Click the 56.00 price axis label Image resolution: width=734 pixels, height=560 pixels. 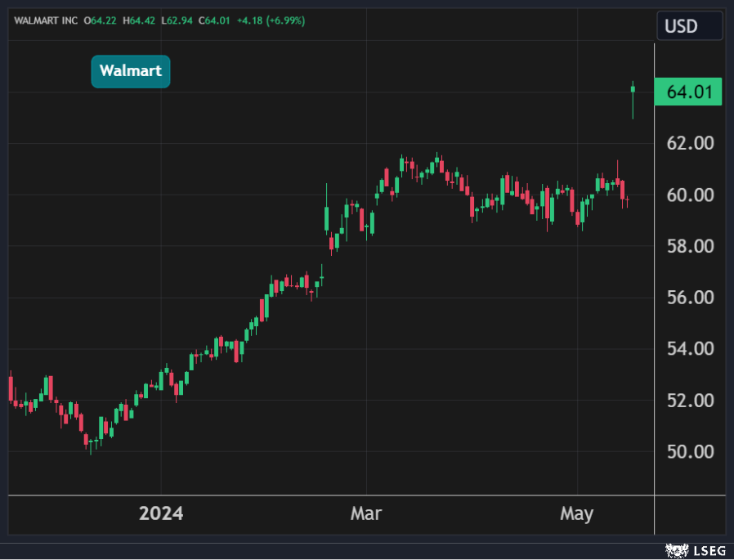(690, 298)
